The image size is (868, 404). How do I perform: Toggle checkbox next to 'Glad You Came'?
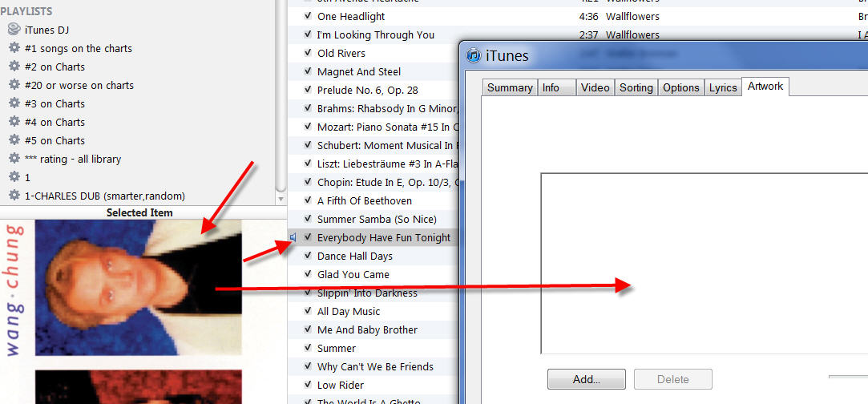pyautogui.click(x=308, y=274)
